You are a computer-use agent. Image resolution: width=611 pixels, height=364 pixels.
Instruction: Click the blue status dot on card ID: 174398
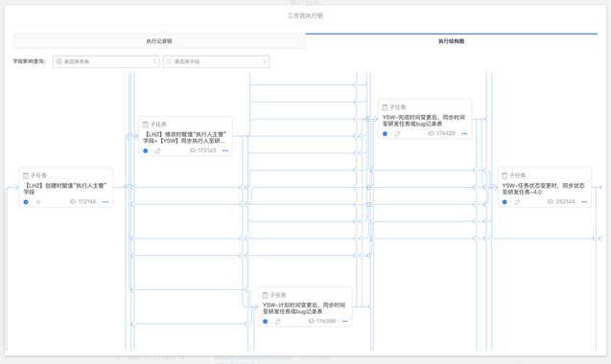click(x=265, y=322)
